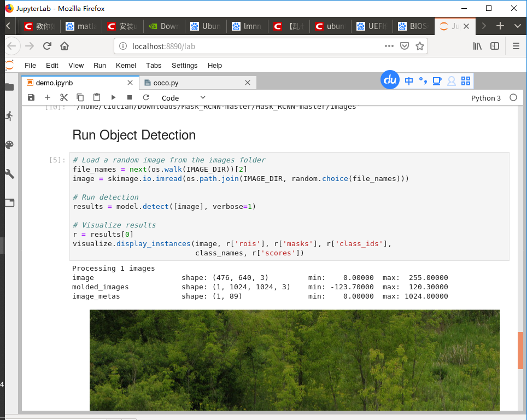Toggle the Firefox sidebar icon

(x=495, y=46)
